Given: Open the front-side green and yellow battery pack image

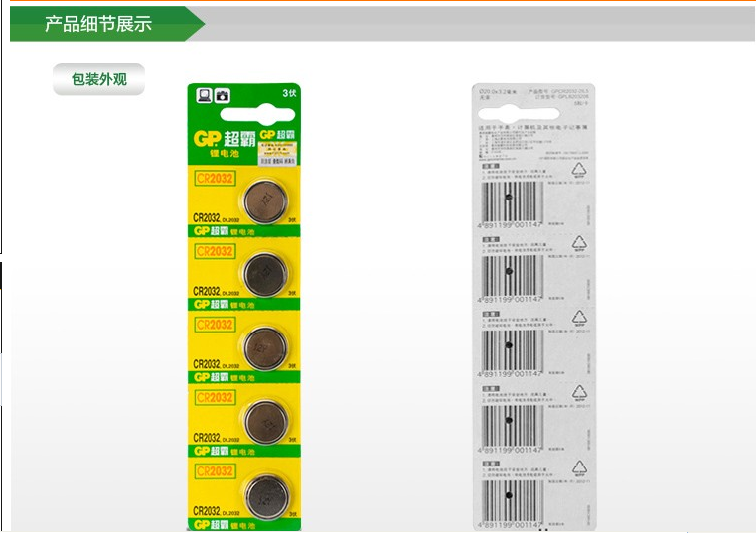Looking at the screenshot, I should [244, 307].
